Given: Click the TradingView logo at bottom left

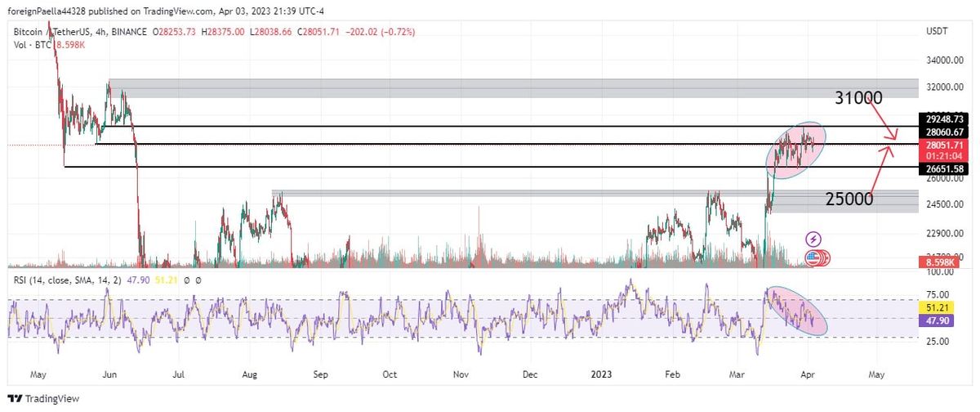Looking at the screenshot, I should (39, 399).
